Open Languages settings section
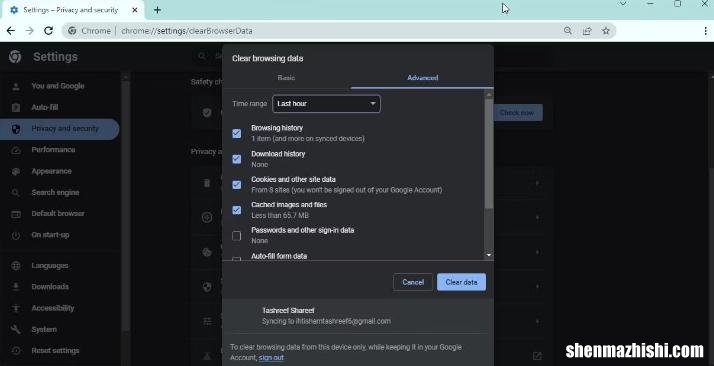This screenshot has width=714, height=366. 50,265
